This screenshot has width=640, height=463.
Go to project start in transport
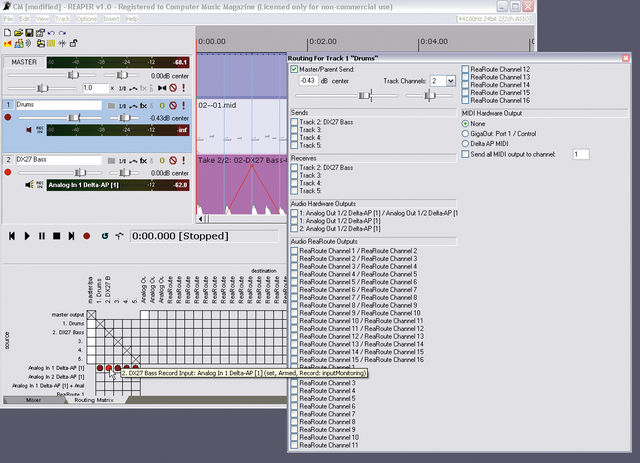coord(12,236)
